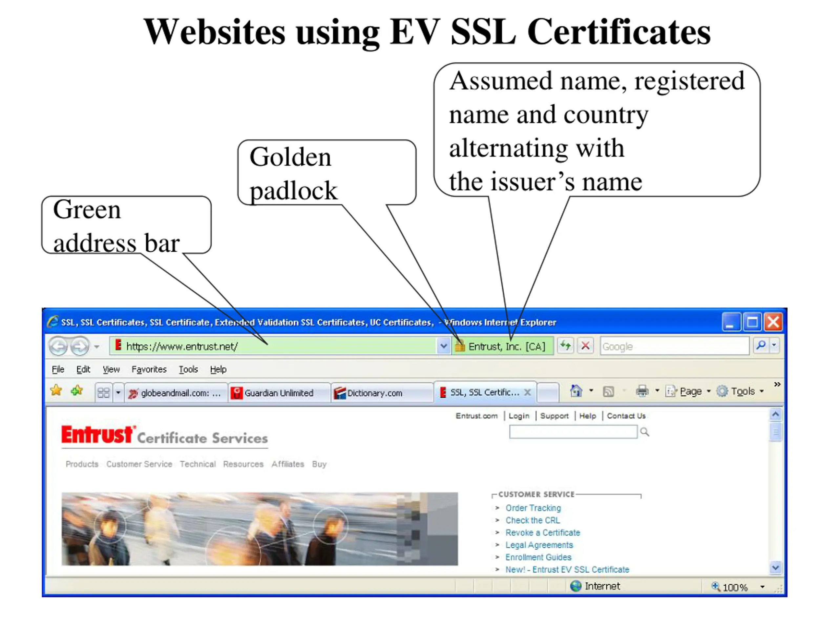Expand the Print options dropdown arrow

[x=657, y=391]
